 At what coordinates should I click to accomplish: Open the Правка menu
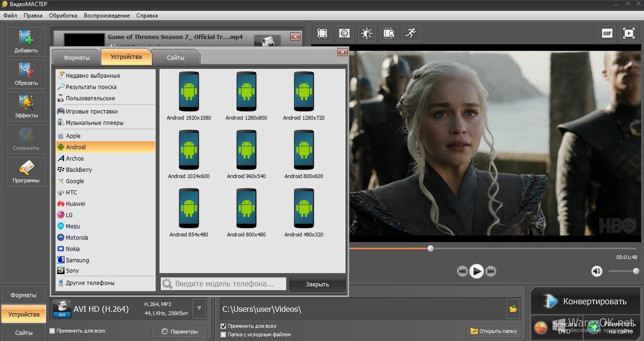pos(33,16)
